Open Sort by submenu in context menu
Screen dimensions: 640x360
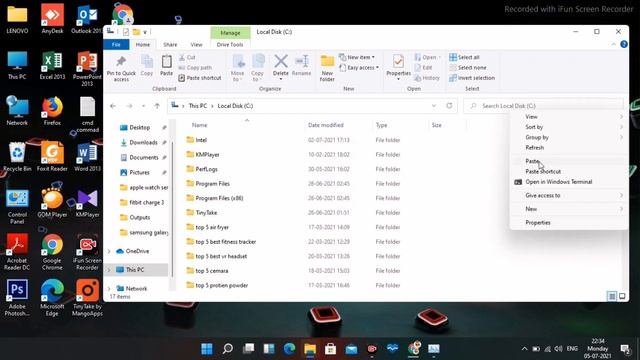pos(569,127)
